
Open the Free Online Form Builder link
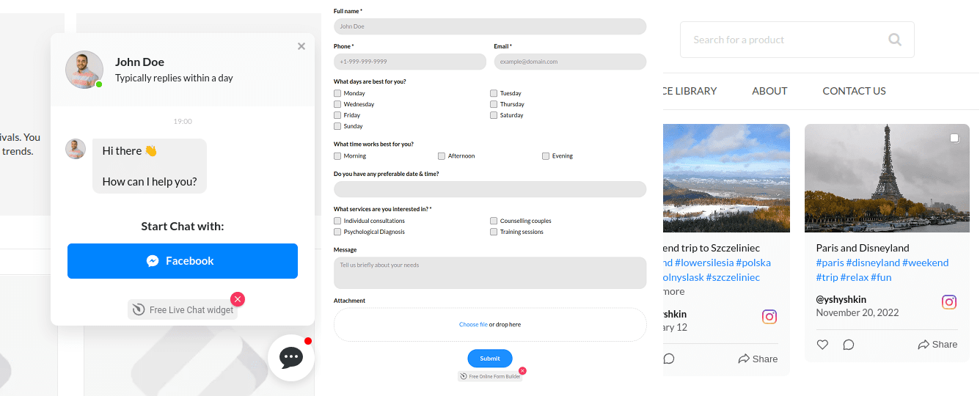490,376
